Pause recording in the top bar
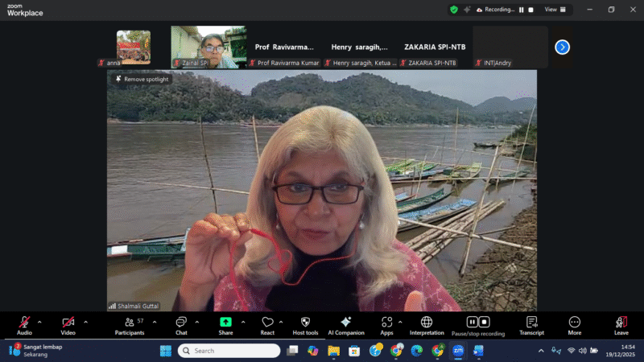Viewport: 644px width, 362px height. pos(521,10)
